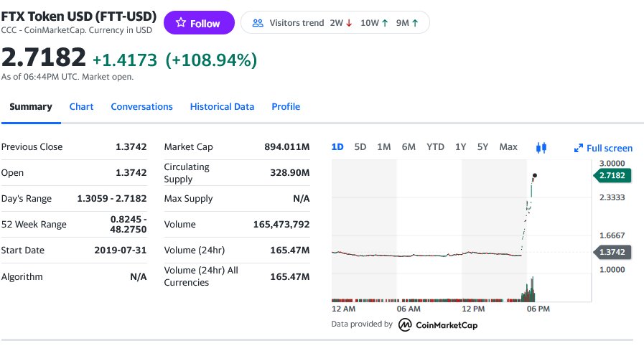The image size is (644, 351).
Task: Select the Max chart range
Action: 508,147
